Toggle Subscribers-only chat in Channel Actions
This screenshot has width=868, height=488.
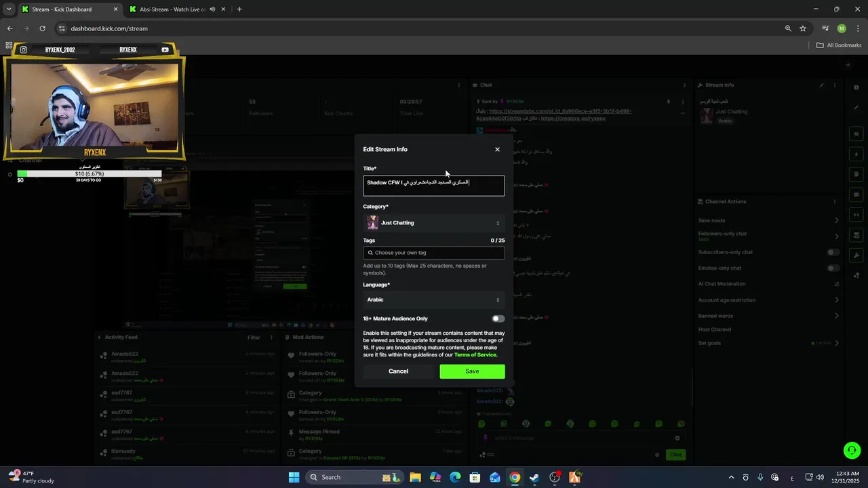833,252
